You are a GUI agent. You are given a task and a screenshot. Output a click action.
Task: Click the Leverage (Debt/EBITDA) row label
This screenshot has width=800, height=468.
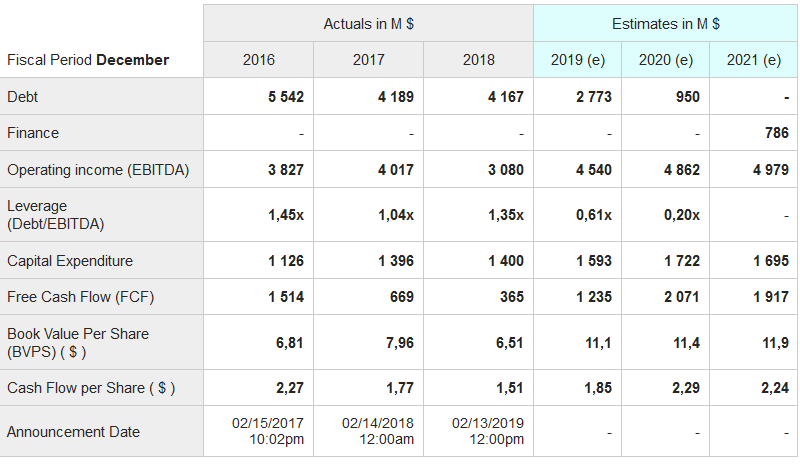(x=55, y=215)
